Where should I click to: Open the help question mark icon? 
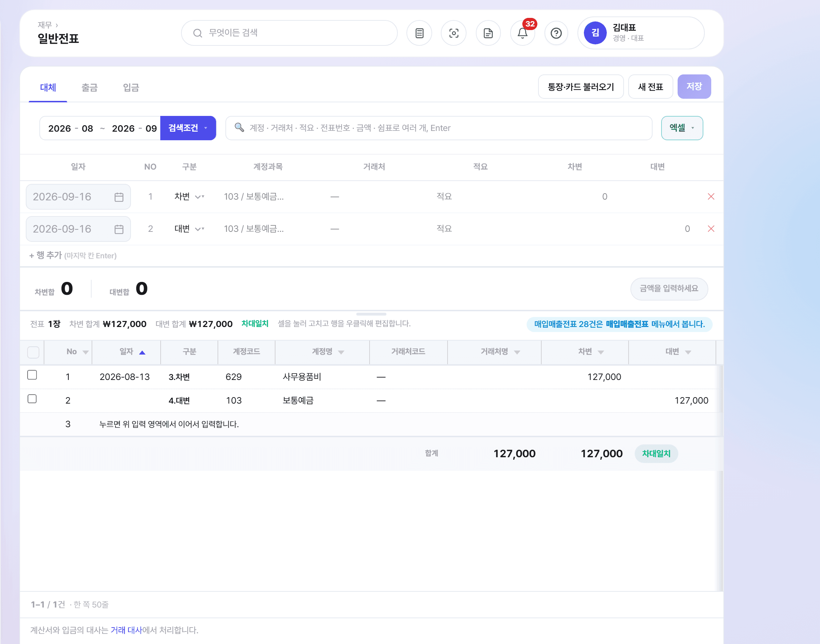(556, 33)
